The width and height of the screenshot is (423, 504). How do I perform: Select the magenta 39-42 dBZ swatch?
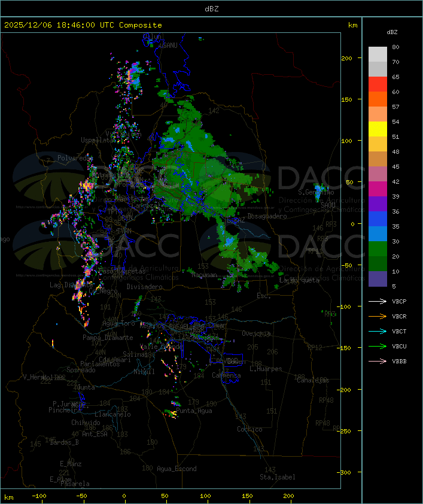pos(378,189)
